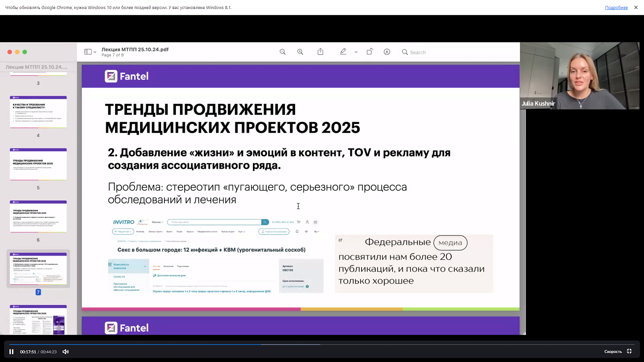Viewport: 644px width, 362px height.
Task: Open the annotation pen icon beside rotate
Action: coord(387,51)
